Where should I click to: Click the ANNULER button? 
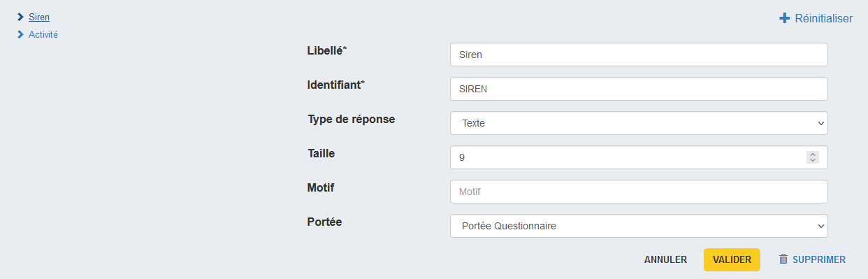coord(665,259)
